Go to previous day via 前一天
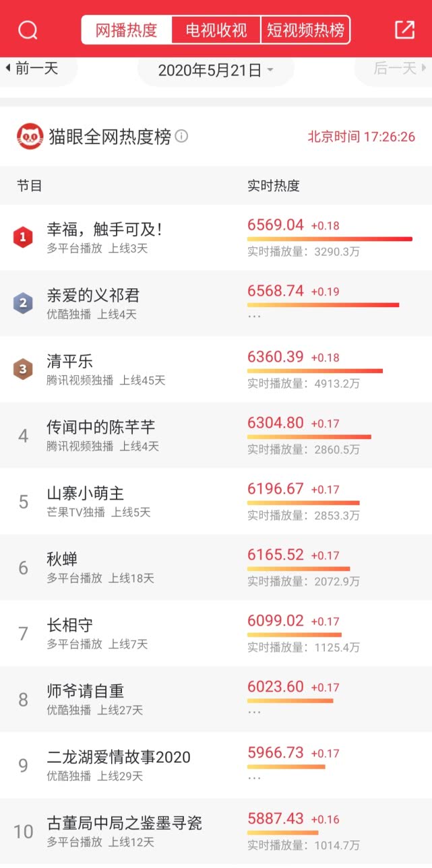 [x=37, y=68]
